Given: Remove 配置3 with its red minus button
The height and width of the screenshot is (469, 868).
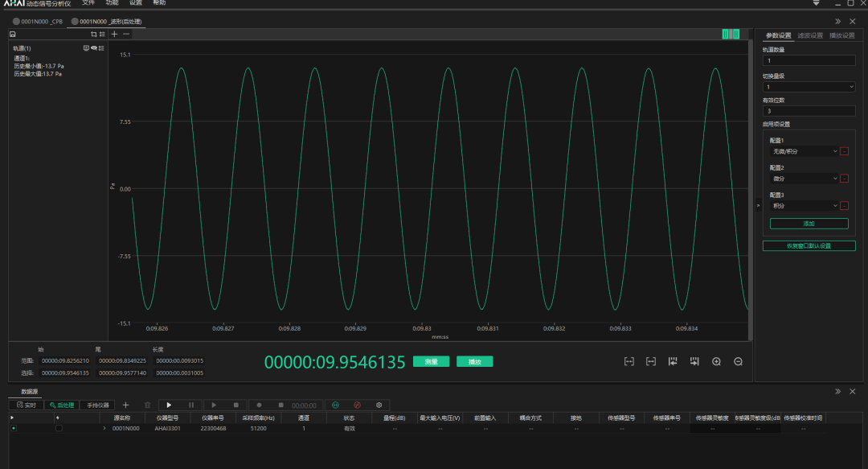Looking at the screenshot, I should coord(844,206).
